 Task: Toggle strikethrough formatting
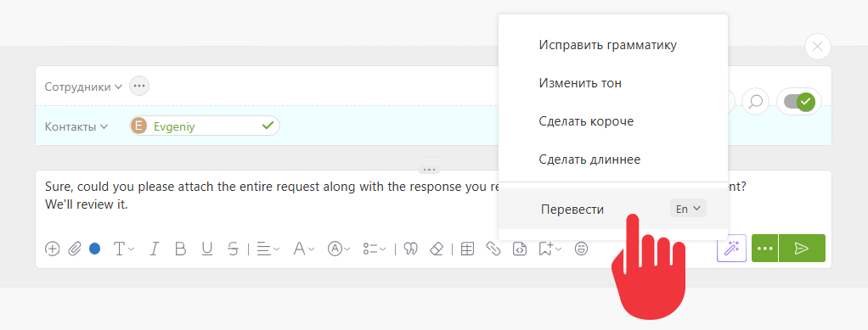233,249
